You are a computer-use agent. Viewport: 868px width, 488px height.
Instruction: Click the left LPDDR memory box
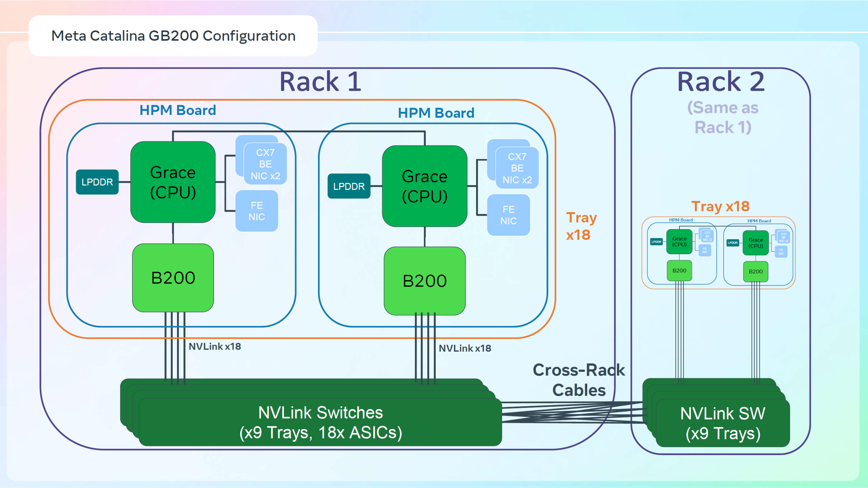coord(97,182)
